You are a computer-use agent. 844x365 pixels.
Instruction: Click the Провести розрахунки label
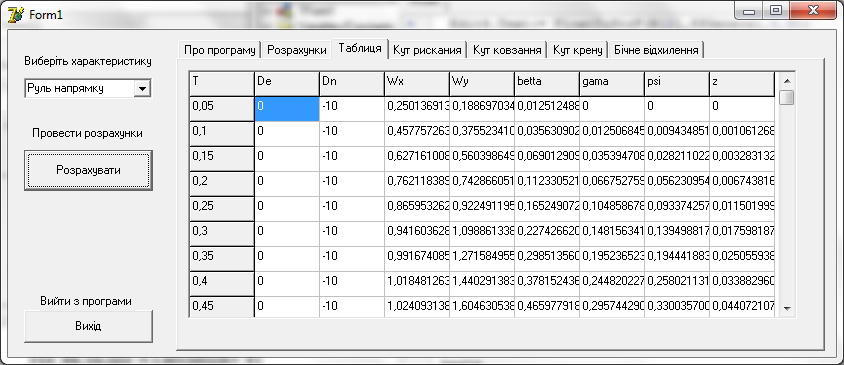[x=87, y=133]
